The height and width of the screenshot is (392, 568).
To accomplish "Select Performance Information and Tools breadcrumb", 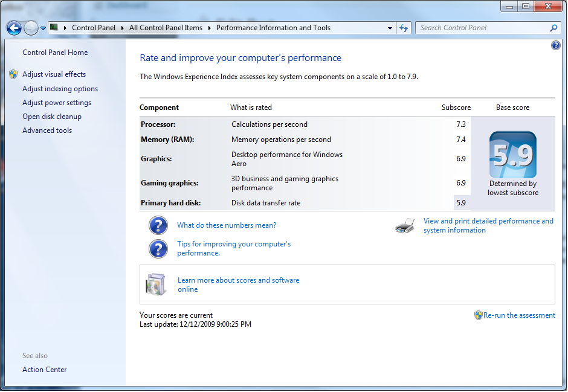I will point(274,28).
